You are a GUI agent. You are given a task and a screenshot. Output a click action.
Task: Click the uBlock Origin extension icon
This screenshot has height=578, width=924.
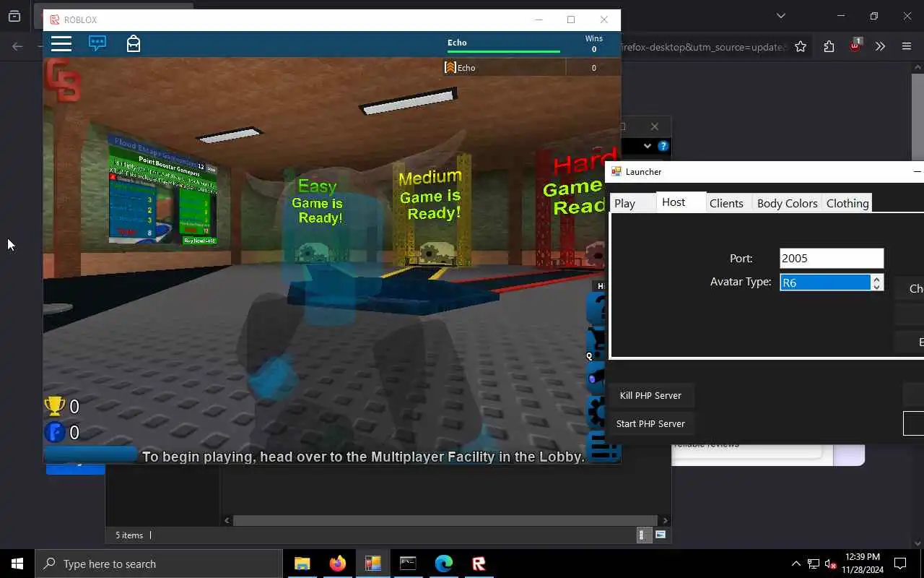coord(855,46)
